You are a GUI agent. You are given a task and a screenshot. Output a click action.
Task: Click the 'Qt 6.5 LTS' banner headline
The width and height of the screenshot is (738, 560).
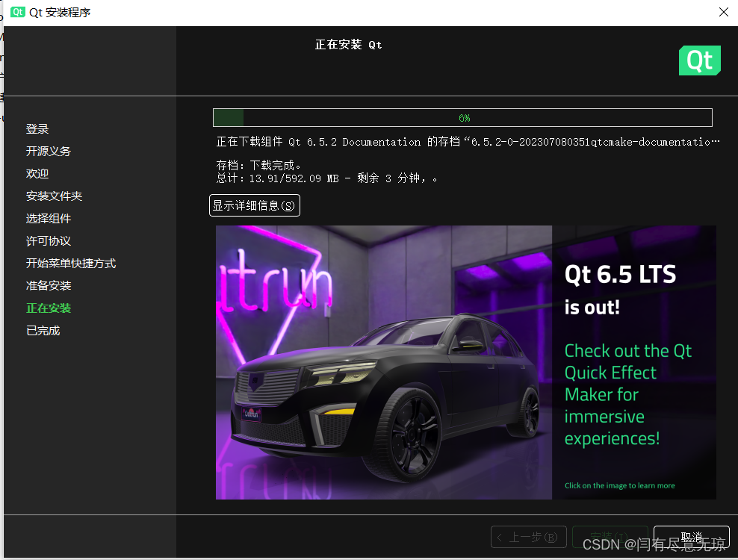pyautogui.click(x=620, y=274)
